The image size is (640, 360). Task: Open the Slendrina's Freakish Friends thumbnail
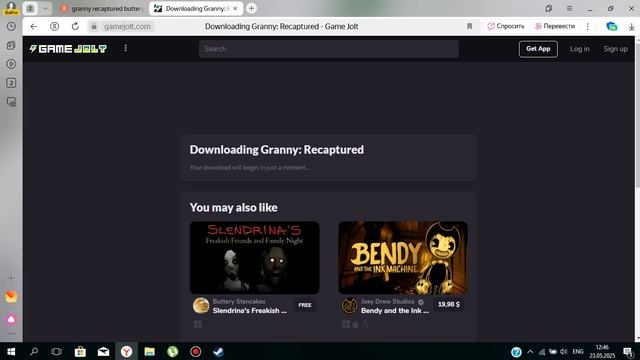[254, 258]
